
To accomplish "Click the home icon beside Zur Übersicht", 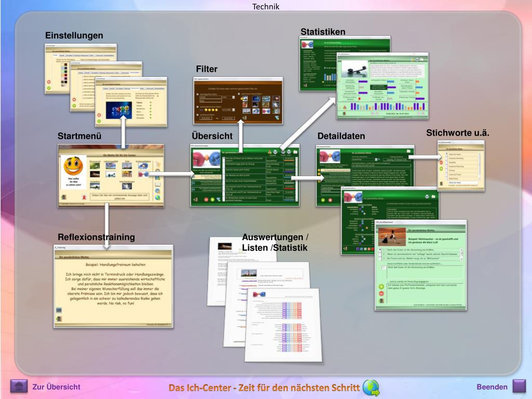I will (19, 386).
